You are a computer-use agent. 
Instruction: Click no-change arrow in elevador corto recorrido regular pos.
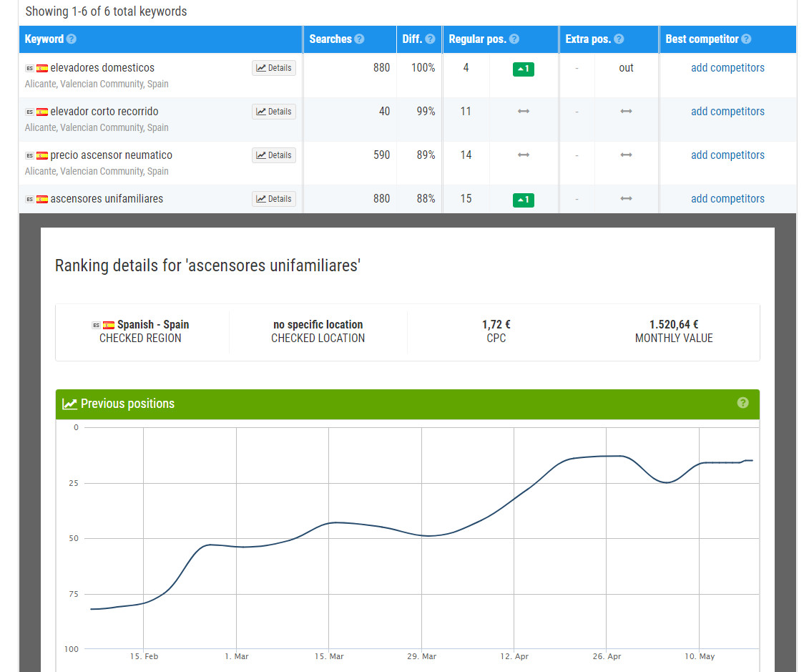[x=524, y=112]
